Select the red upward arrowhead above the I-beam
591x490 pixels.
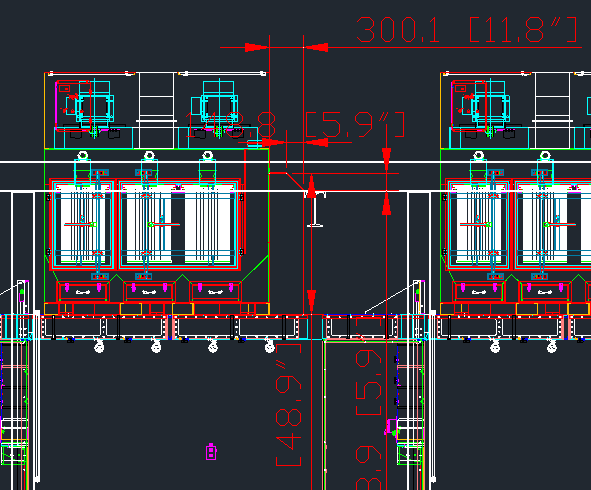[311, 186]
